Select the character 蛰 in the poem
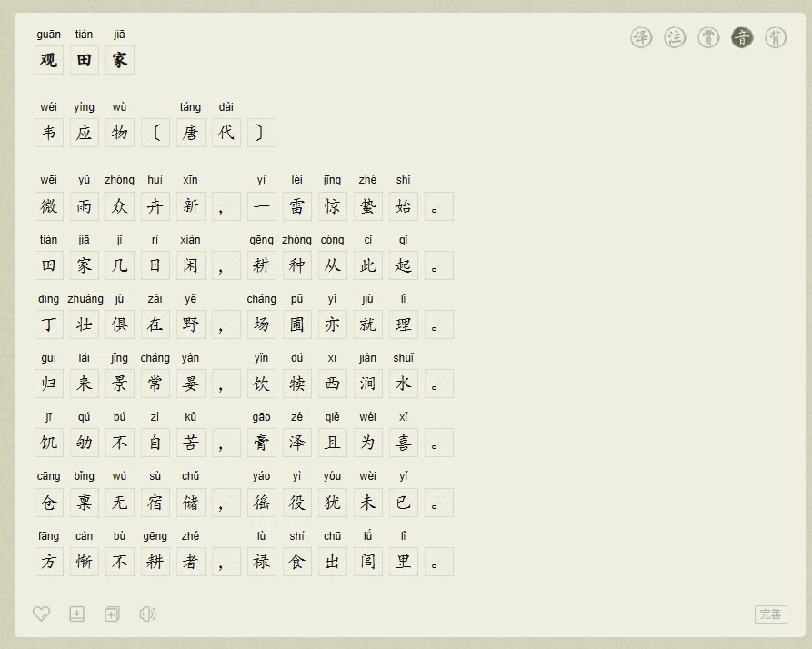The width and height of the screenshot is (812, 649). 367,206
